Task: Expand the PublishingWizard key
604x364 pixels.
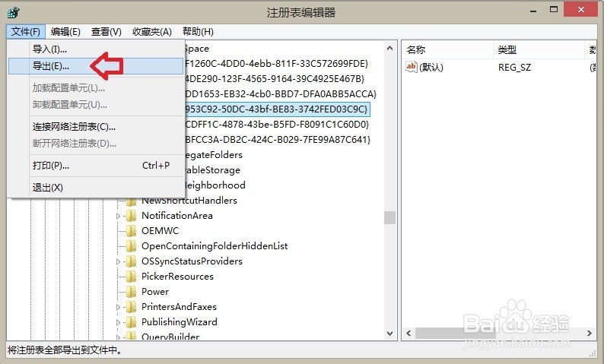Action: click(118, 322)
